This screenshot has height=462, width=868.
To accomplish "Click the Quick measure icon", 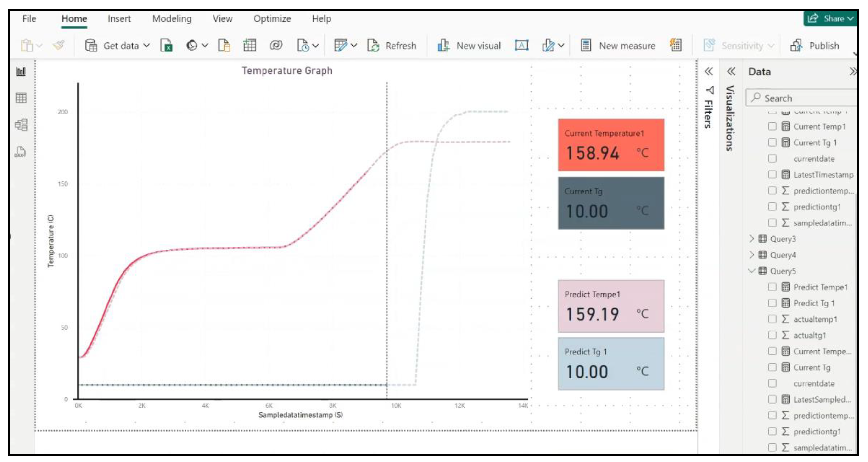I will coord(676,45).
